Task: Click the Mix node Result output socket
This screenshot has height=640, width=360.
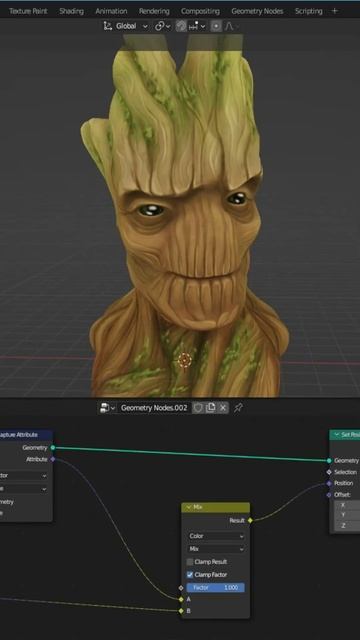Action: [x=250, y=520]
